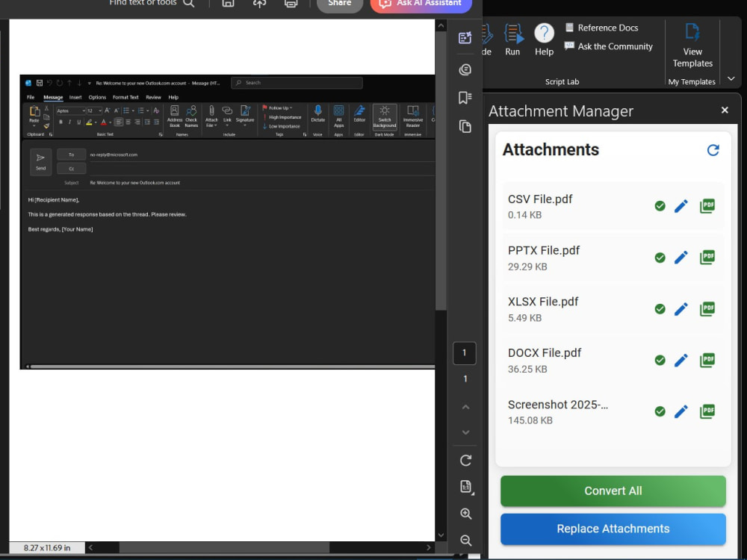Select the PPTX File.pdf file name
This screenshot has height=560, width=747.
(544, 250)
